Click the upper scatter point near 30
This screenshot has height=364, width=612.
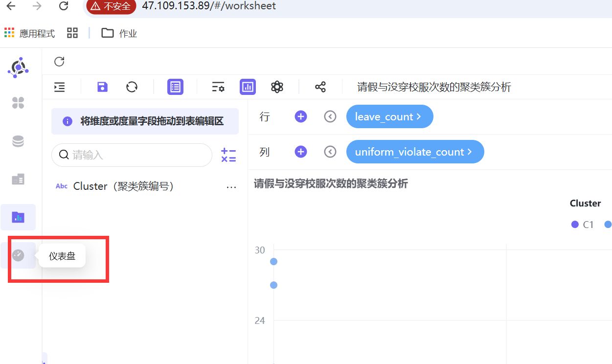[273, 261]
